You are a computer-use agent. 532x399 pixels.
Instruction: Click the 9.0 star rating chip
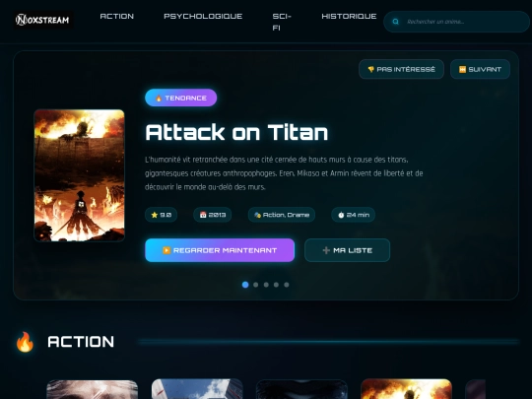pyautogui.click(x=162, y=215)
